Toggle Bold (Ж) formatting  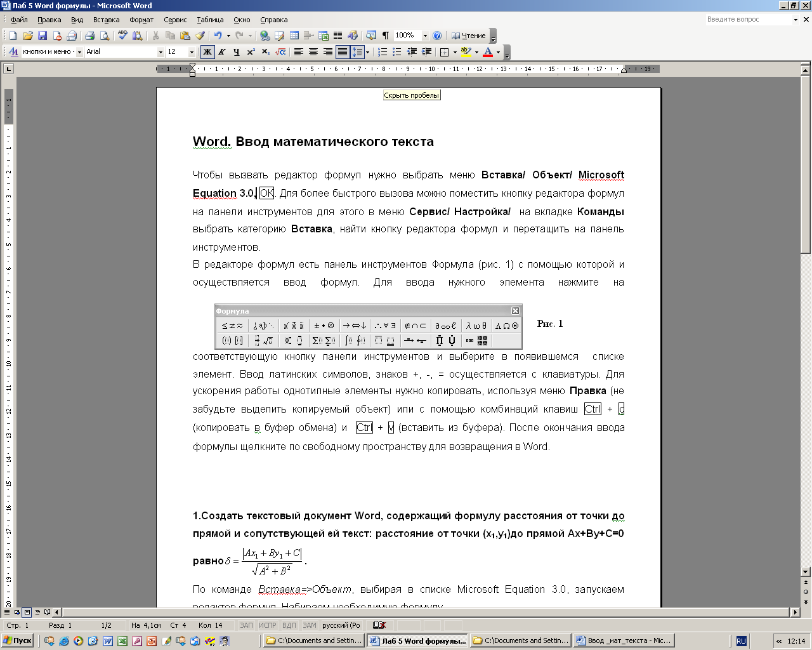(207, 52)
